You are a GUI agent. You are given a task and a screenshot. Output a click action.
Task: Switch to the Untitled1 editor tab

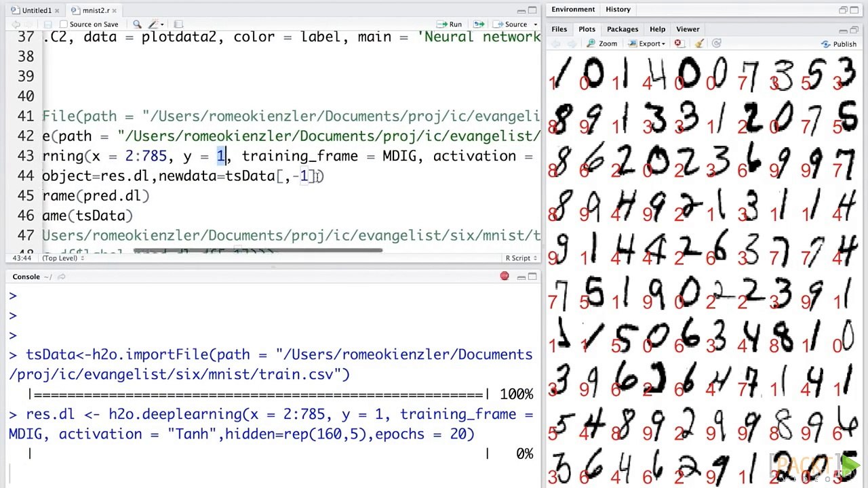[x=35, y=10]
